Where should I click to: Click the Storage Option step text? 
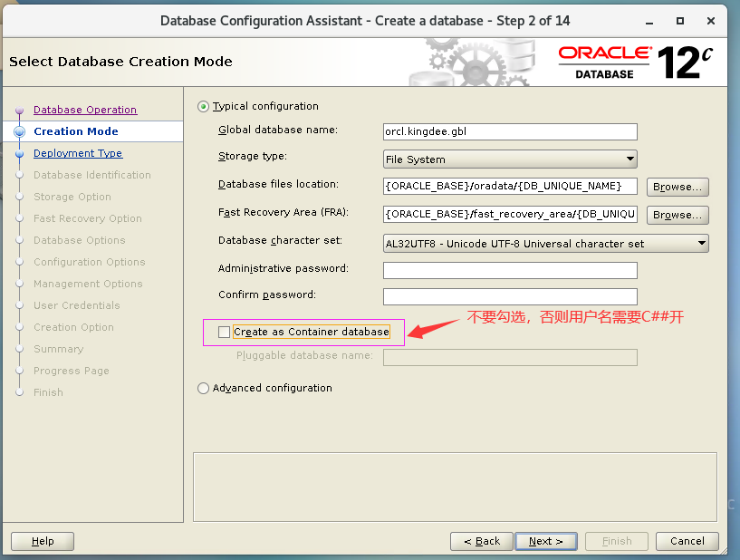pyautogui.click(x=72, y=197)
